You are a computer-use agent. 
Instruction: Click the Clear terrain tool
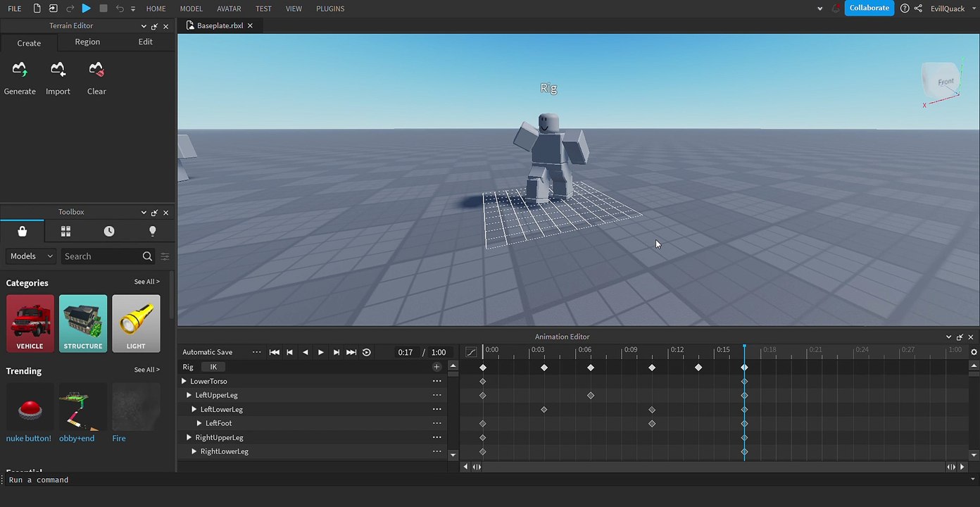[96, 78]
